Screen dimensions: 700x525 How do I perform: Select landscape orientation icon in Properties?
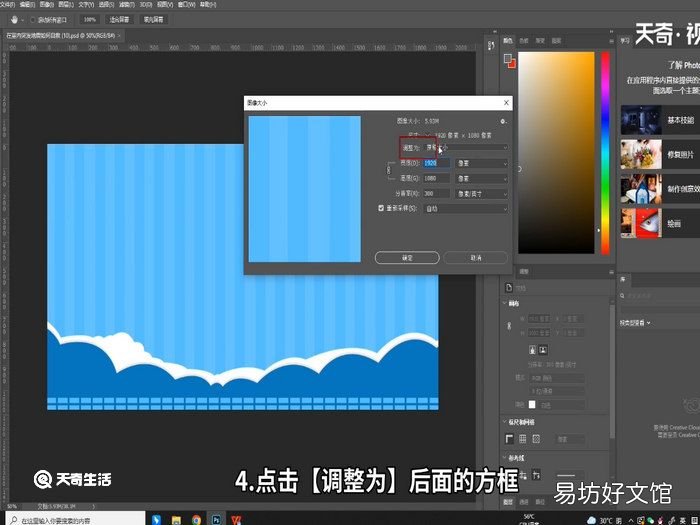543,350
